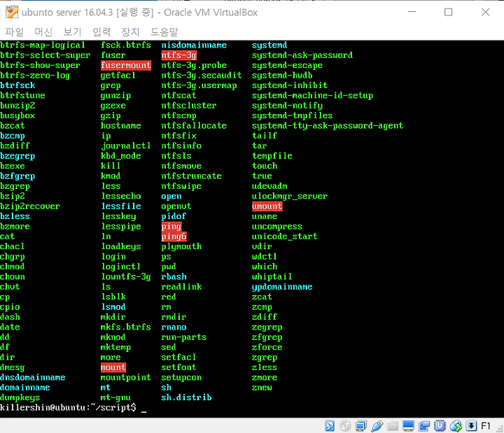Image resolution: width=504 pixels, height=433 pixels.
Task: Click the nisdomainname entry
Action: (x=194, y=45)
